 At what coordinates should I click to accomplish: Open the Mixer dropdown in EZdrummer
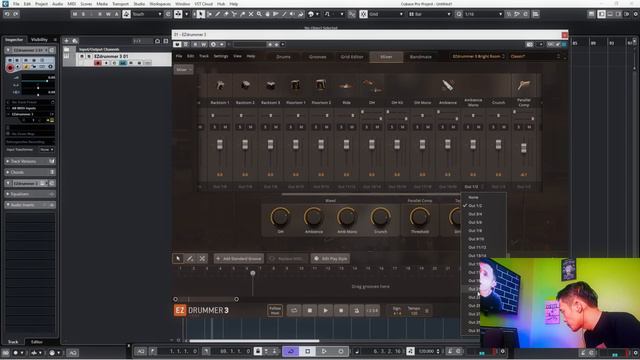(x=184, y=69)
